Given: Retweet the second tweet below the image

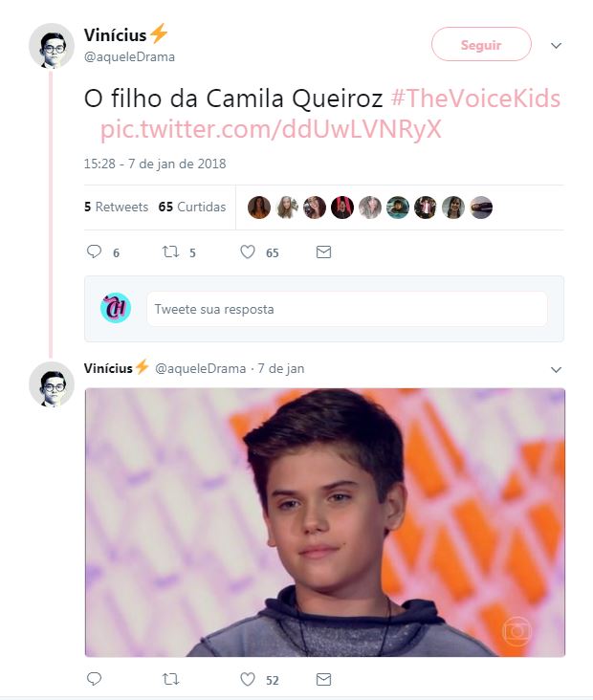Looking at the screenshot, I should [x=170, y=680].
